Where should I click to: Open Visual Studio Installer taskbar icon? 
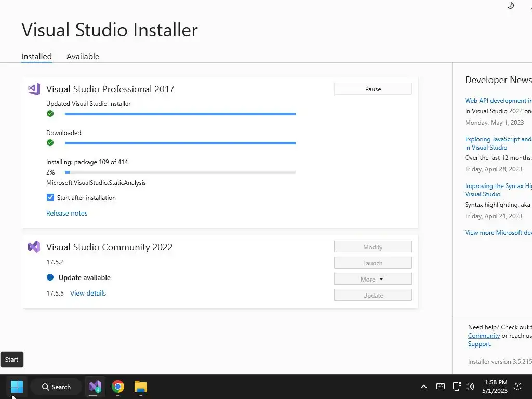click(95, 387)
